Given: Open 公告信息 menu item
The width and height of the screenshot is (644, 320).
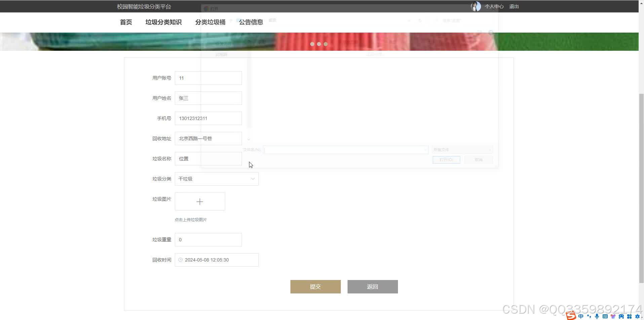Looking at the screenshot, I should coord(251,22).
